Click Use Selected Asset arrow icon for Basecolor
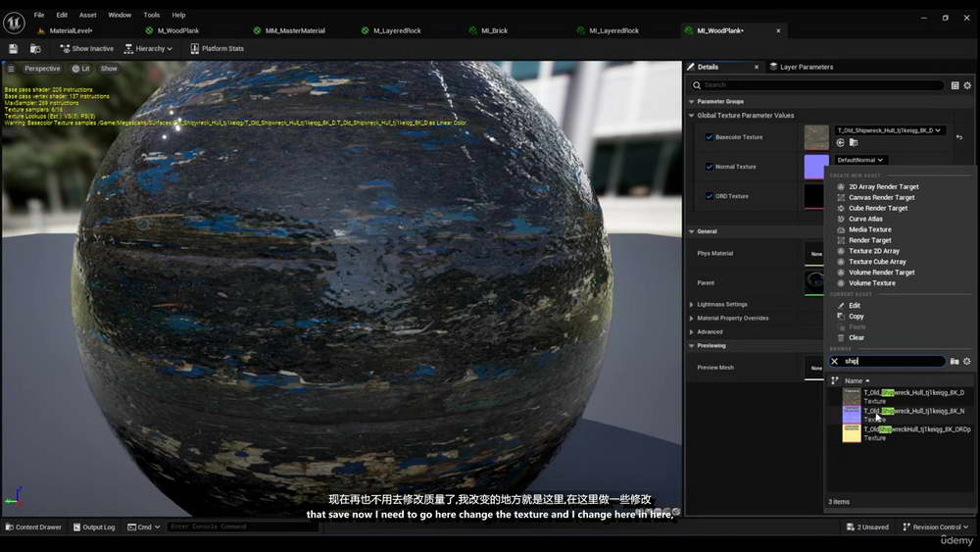The width and height of the screenshot is (980, 552). tap(841, 143)
